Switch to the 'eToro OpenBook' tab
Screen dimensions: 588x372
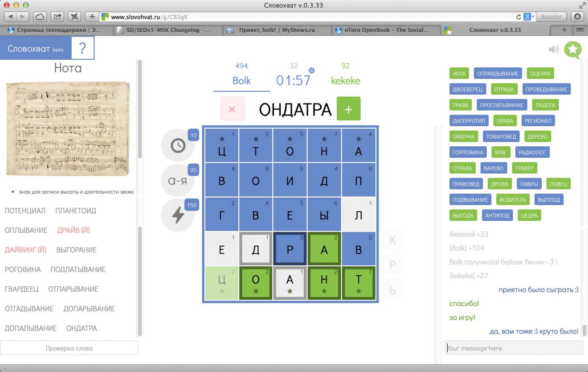click(386, 30)
